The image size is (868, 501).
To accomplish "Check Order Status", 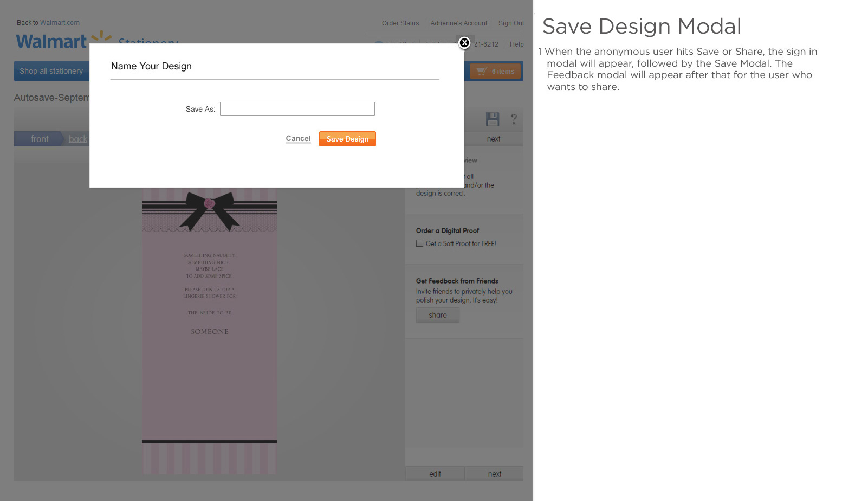I will coord(400,23).
